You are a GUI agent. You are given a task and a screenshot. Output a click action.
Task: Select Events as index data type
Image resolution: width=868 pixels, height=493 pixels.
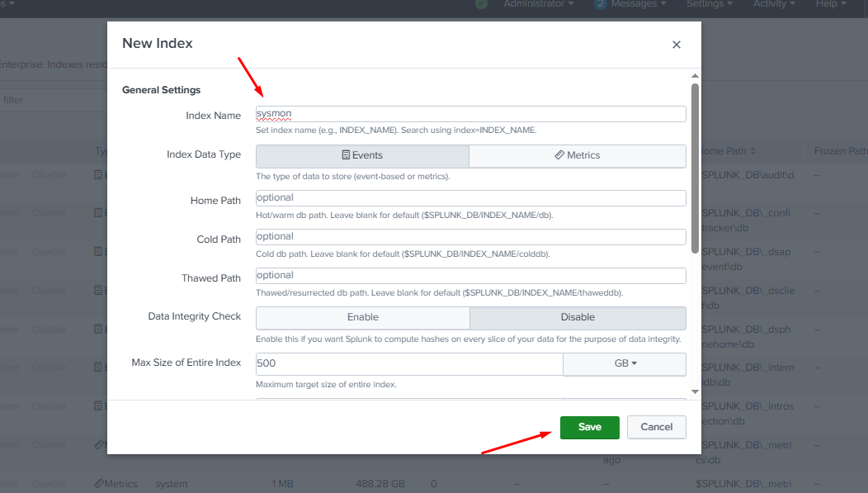click(362, 155)
